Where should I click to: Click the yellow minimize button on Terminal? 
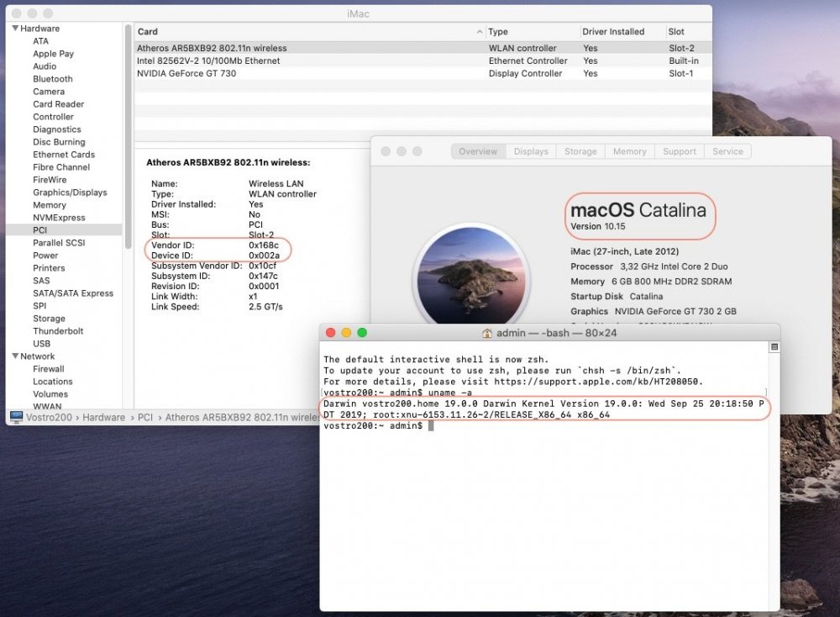pyautogui.click(x=346, y=333)
